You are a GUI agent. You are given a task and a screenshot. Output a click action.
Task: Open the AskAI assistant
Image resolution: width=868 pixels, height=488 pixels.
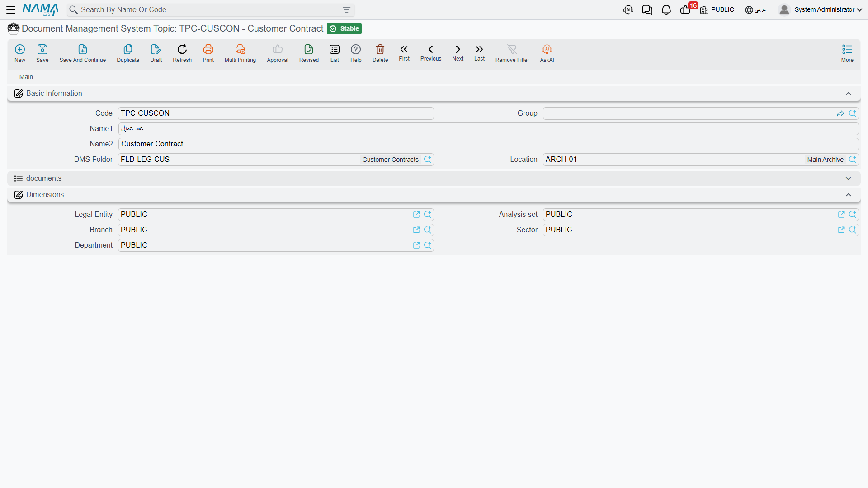coord(547,53)
